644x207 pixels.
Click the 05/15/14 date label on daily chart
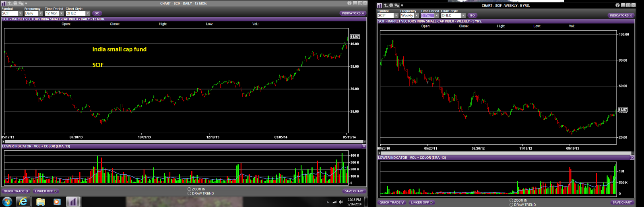[349, 137]
